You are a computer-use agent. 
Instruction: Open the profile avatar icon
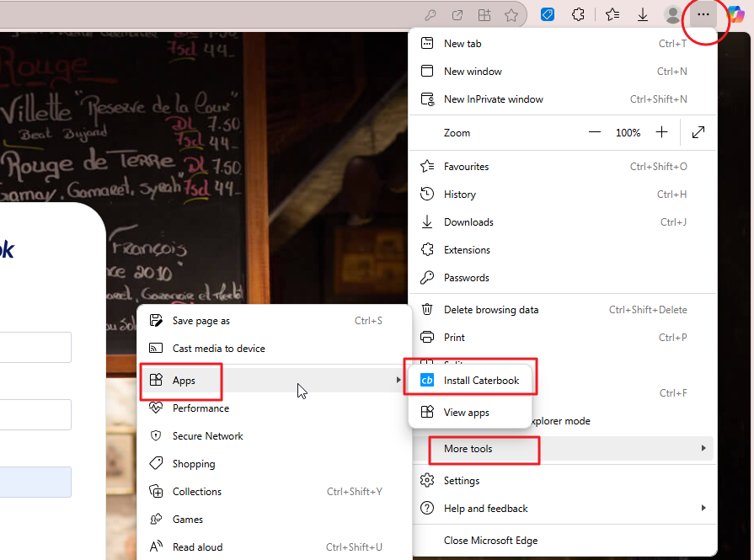point(672,14)
